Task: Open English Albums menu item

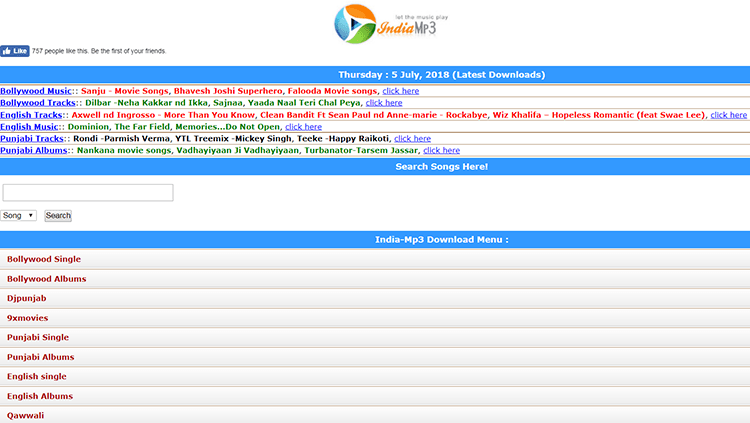Action: click(375, 396)
